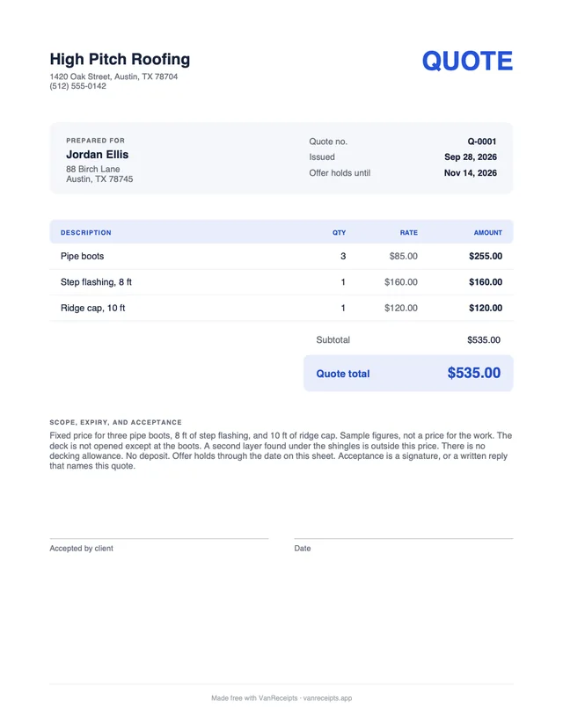Click the Nov 14, 2026 expiry date
Viewport: 563px width, 728px height.
pyautogui.click(x=470, y=173)
